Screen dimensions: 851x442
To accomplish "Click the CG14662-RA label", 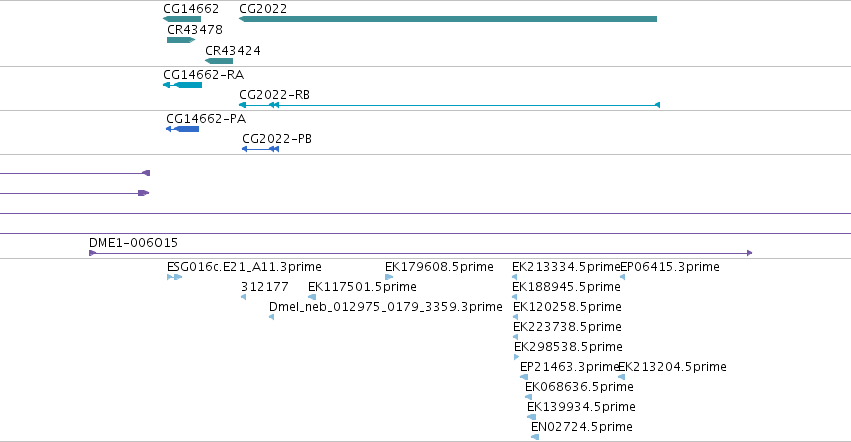I will pyautogui.click(x=204, y=74).
